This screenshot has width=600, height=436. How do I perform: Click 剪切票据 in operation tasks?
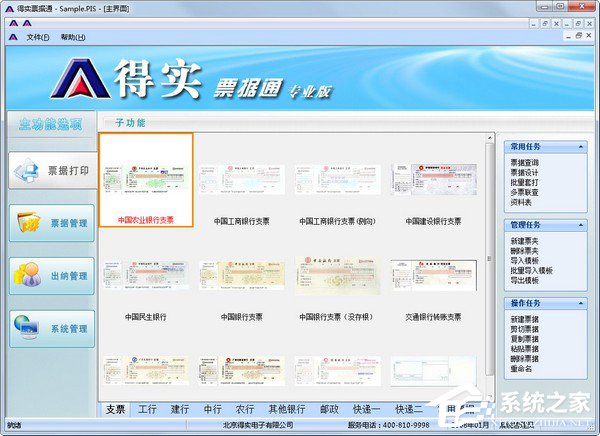coord(524,329)
